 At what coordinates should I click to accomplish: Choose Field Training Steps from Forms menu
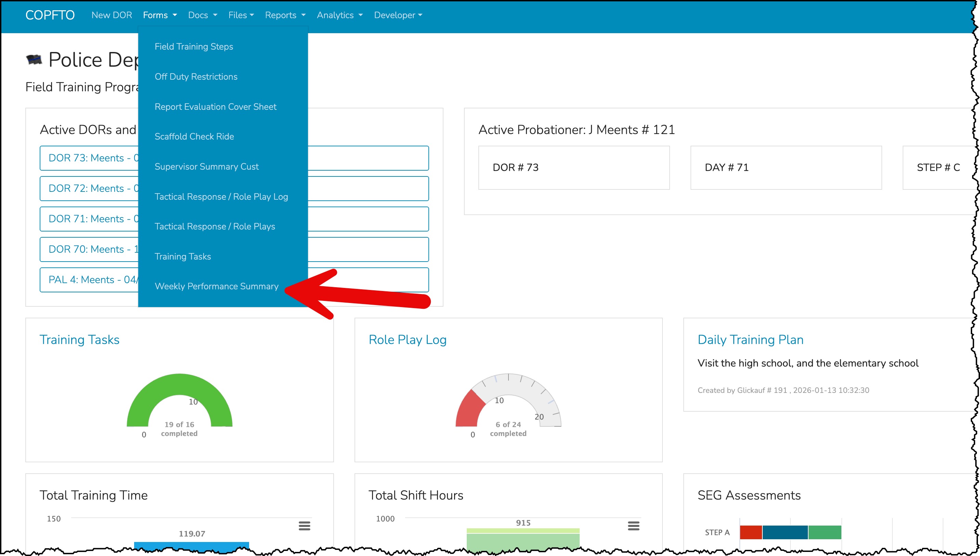tap(194, 47)
